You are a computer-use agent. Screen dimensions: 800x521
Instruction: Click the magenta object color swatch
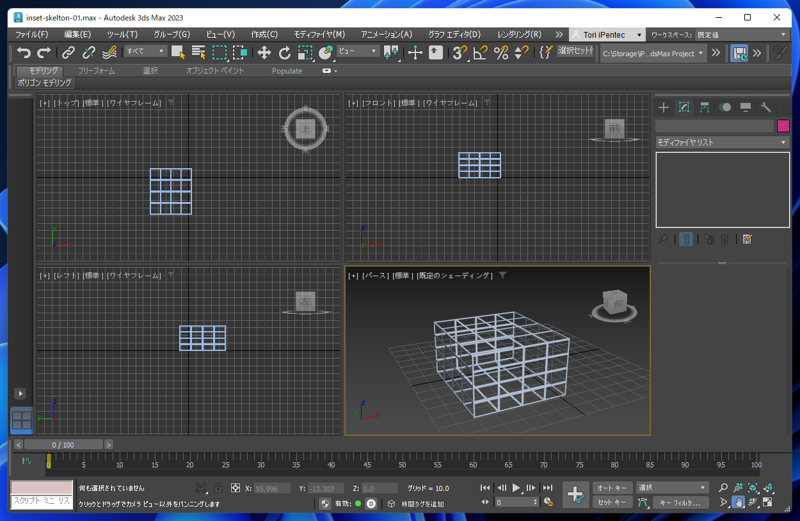783,126
